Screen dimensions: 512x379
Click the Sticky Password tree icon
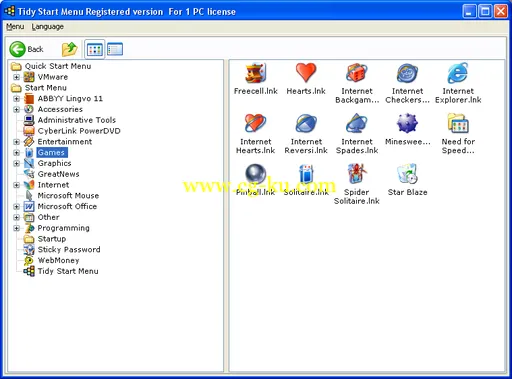(29, 250)
